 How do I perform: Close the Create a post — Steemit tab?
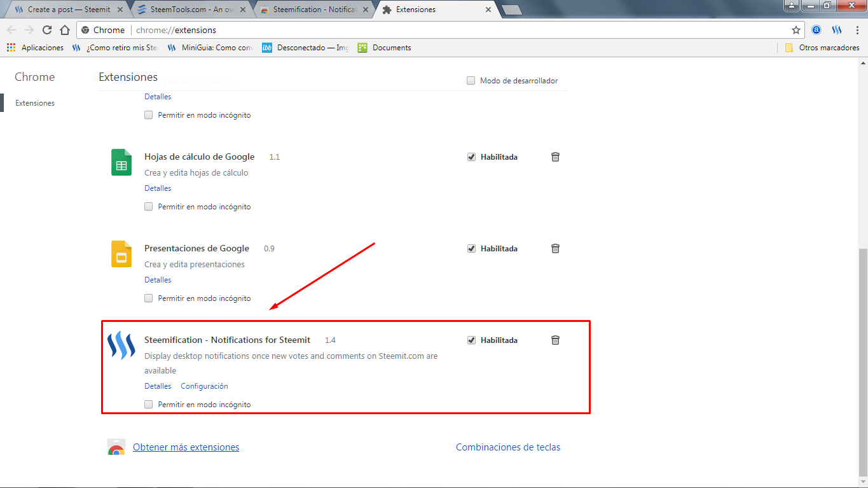[x=120, y=10]
